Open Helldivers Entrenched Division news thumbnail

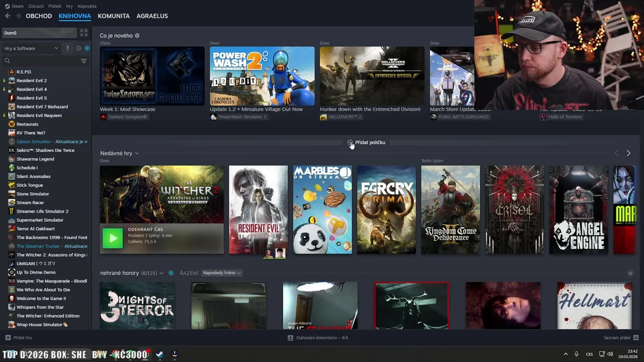coord(372,76)
